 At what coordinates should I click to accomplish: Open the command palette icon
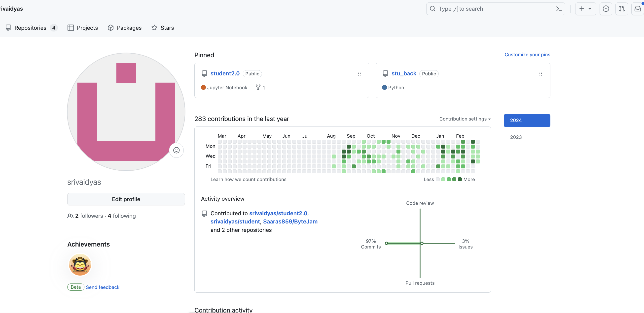[559, 9]
